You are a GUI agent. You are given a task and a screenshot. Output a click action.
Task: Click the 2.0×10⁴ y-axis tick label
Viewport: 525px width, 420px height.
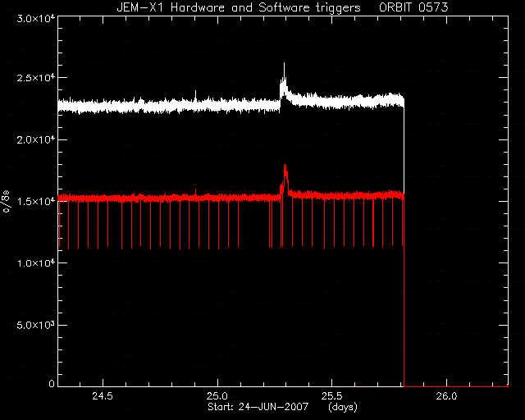click(36, 139)
